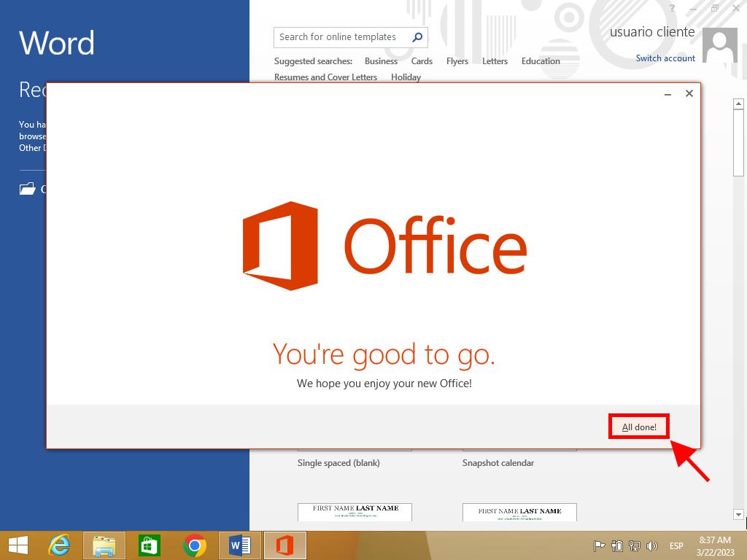Open the Letters suggested search
This screenshot has height=560, width=747.
tap(495, 61)
